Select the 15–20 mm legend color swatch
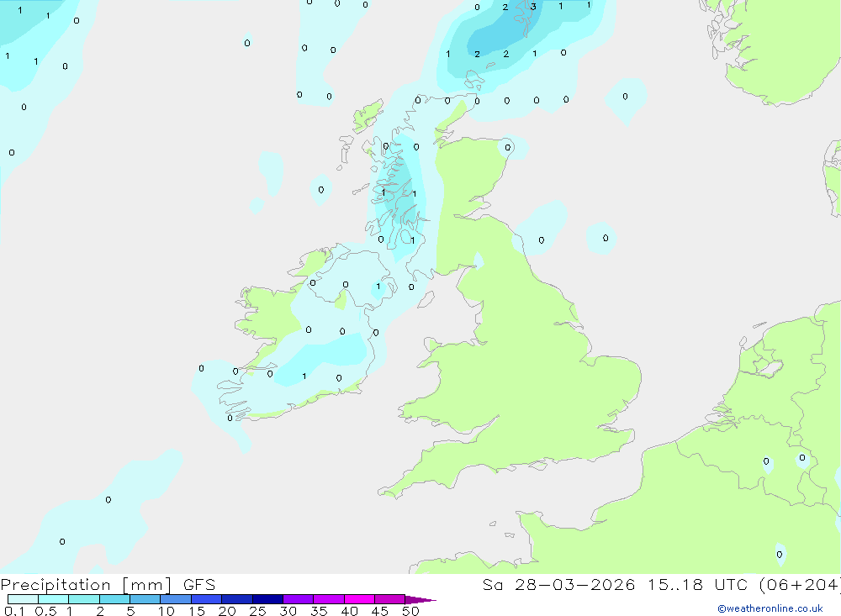The height and width of the screenshot is (616, 841). [207, 599]
